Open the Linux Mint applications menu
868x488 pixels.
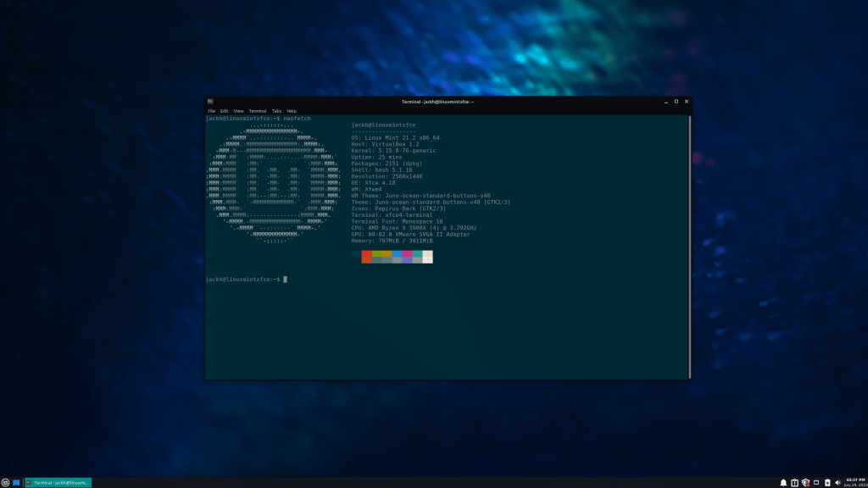tap(5, 482)
